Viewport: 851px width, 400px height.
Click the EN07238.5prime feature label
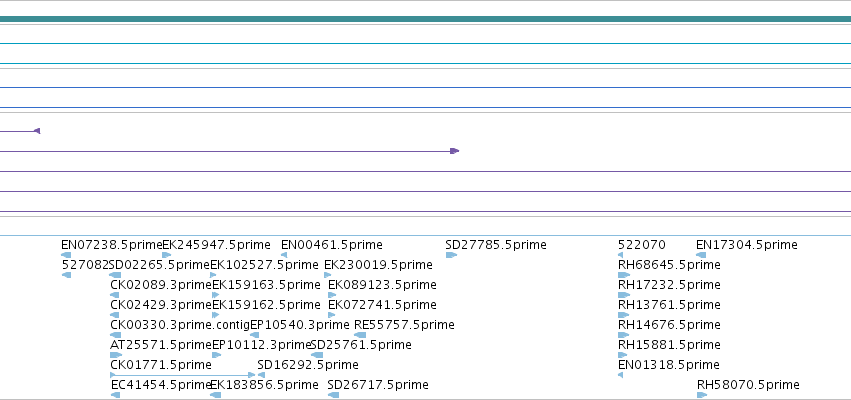point(112,245)
